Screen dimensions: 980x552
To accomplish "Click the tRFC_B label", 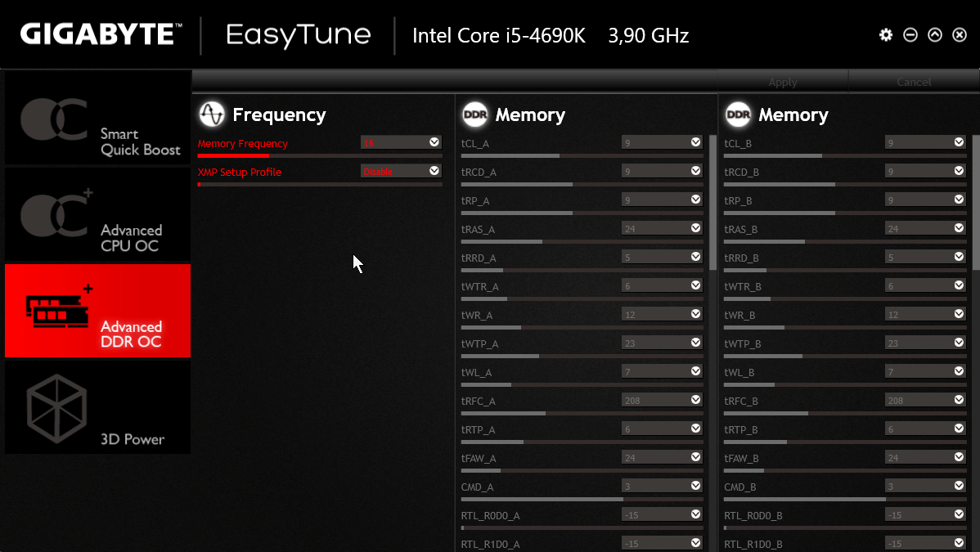I will coord(740,402).
